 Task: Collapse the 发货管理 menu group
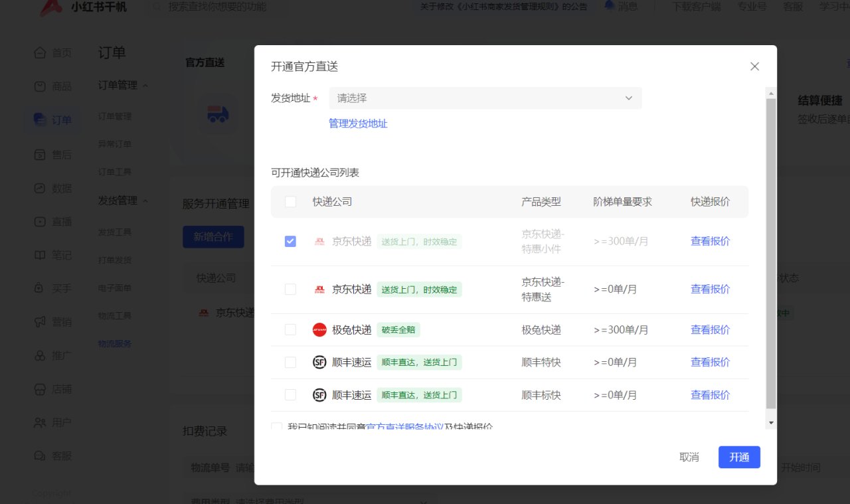(x=145, y=201)
